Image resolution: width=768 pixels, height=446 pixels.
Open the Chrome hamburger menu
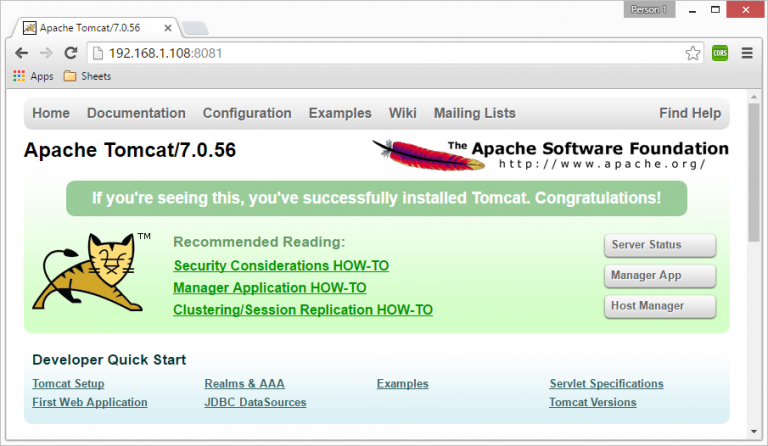tap(746, 53)
